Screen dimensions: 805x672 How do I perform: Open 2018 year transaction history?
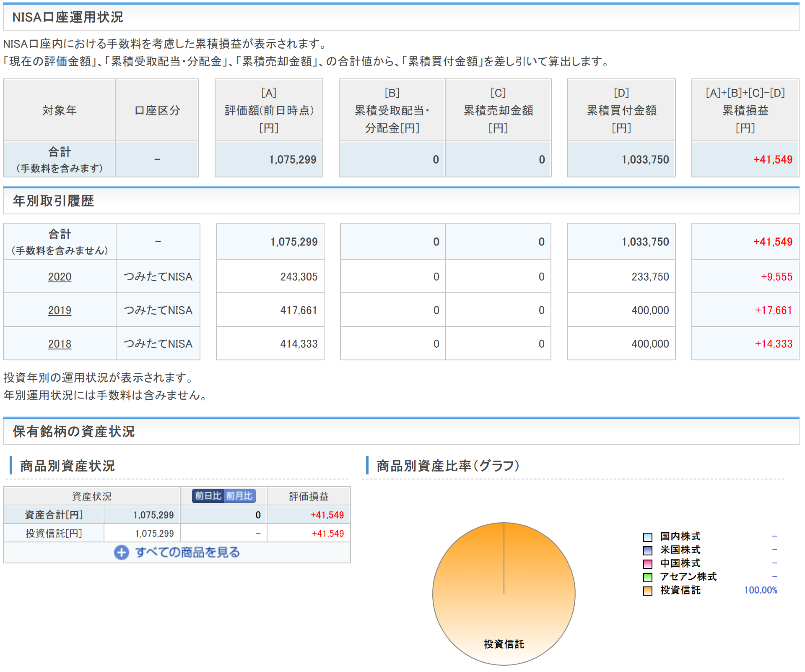60,344
